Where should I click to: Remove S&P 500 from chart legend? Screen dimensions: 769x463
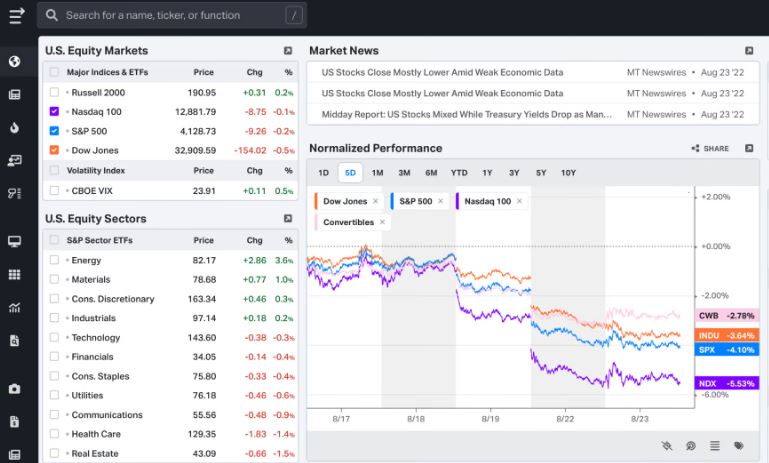[x=440, y=201]
